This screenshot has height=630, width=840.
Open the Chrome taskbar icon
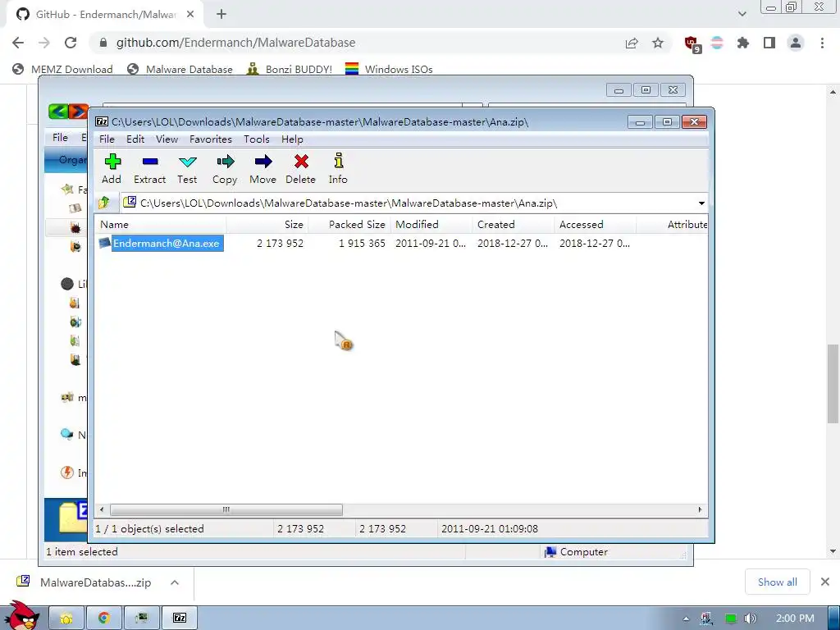click(x=104, y=619)
